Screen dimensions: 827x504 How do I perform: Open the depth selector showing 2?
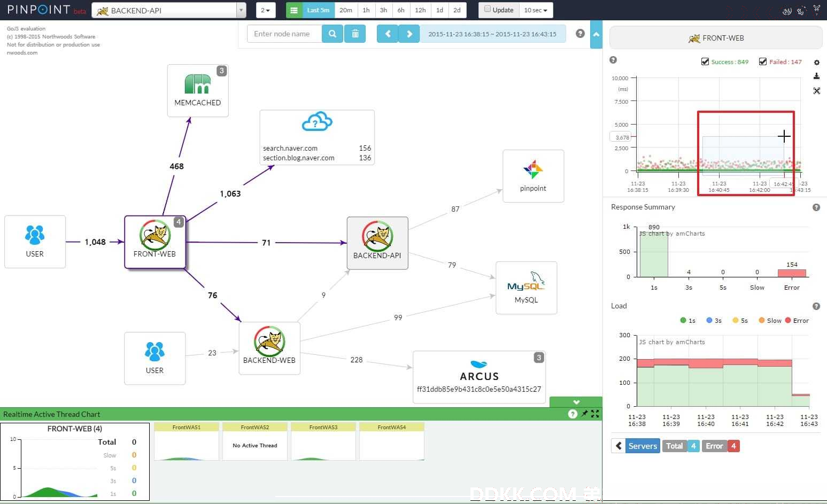(x=265, y=10)
